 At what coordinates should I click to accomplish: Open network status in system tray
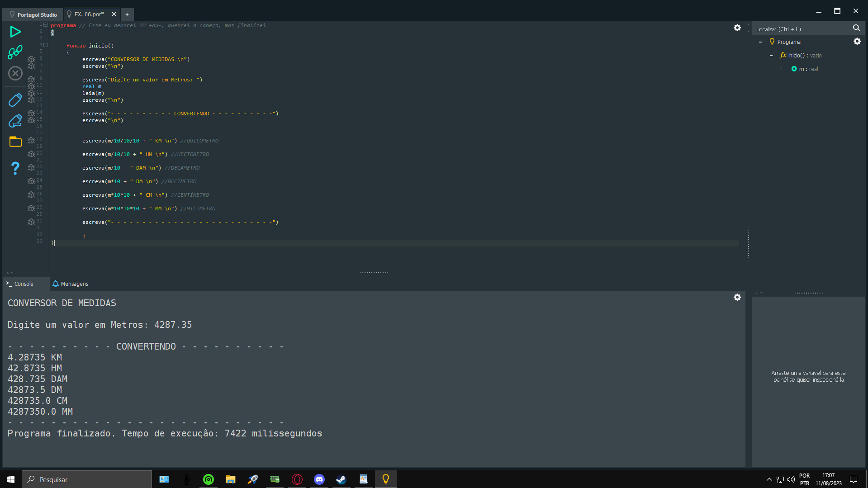pos(780,479)
